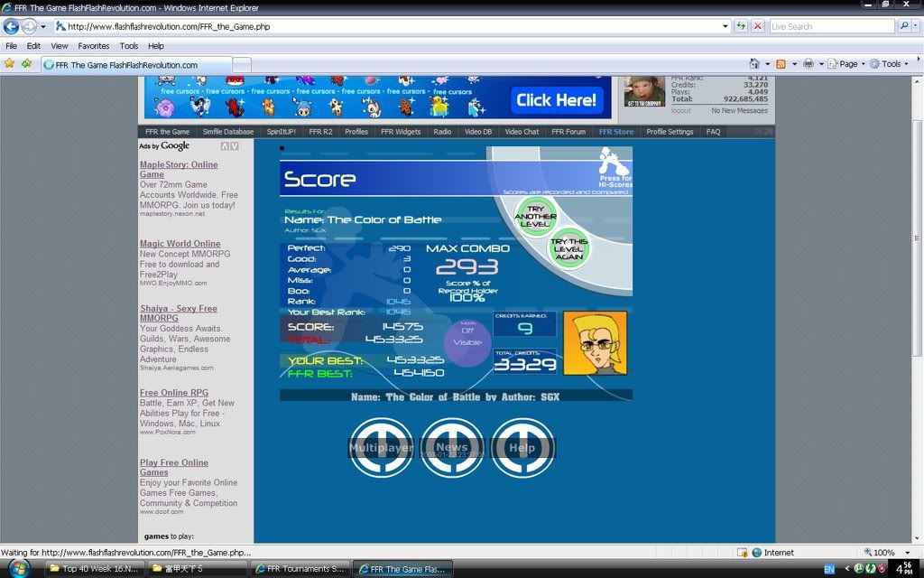Click the Live Search input field
Screen dimensions: 924x578
[x=830, y=27]
